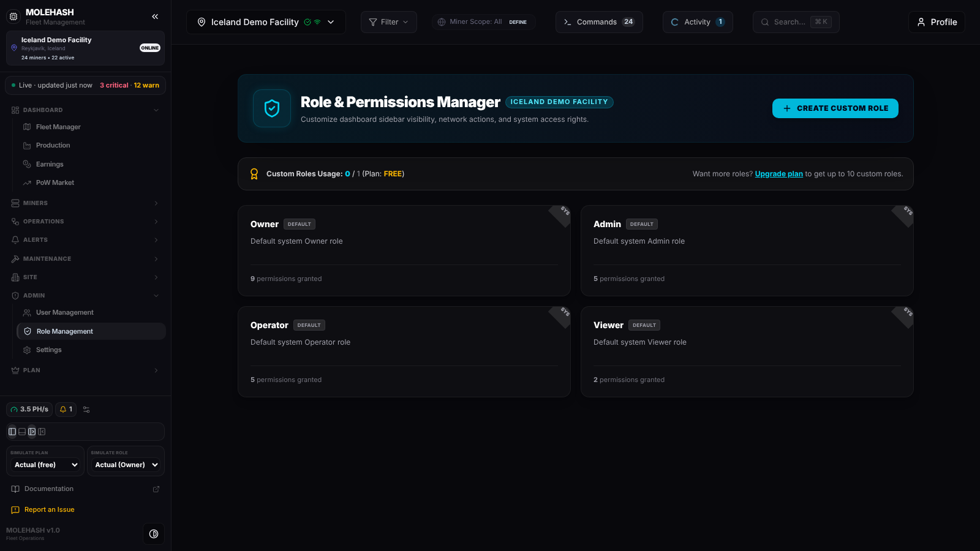Image resolution: width=980 pixels, height=551 pixels.
Task: Open the Iceland Demo Facility dropdown chevron
Action: [331, 22]
